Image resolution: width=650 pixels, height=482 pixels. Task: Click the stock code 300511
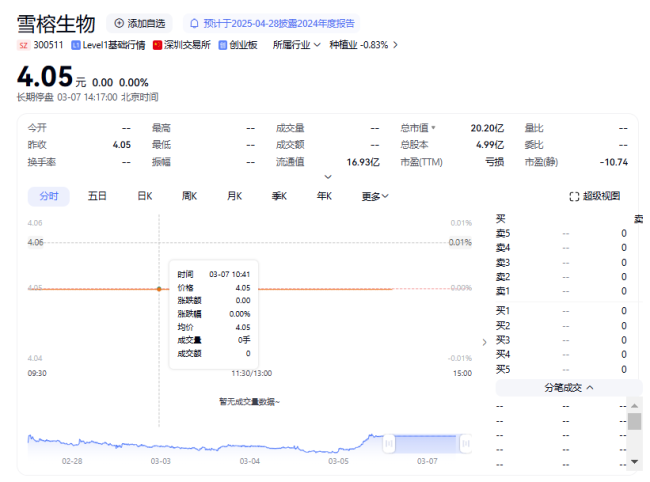click(x=48, y=45)
